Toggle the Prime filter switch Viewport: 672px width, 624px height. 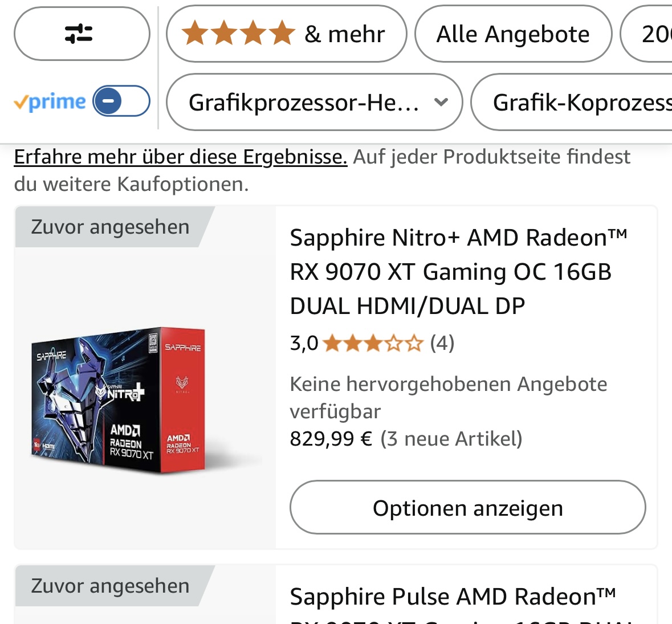(x=121, y=101)
